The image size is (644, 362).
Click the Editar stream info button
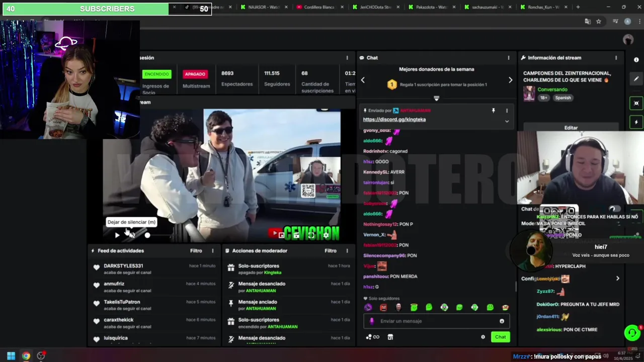point(571,128)
